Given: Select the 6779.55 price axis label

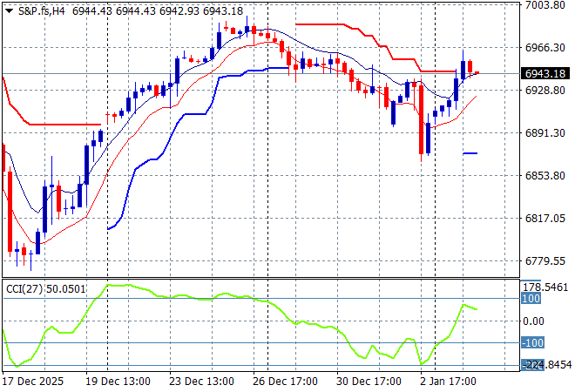Looking at the screenshot, I should (x=545, y=261).
